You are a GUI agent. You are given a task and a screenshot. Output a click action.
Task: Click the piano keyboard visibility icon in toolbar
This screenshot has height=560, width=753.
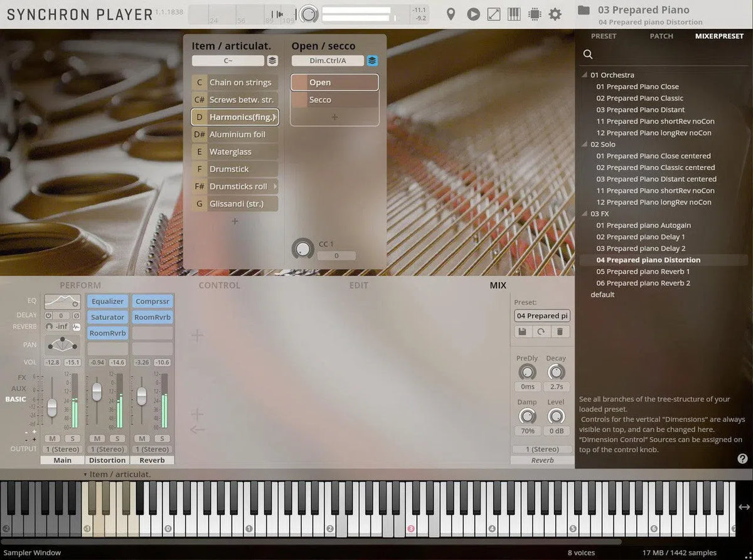click(x=514, y=14)
